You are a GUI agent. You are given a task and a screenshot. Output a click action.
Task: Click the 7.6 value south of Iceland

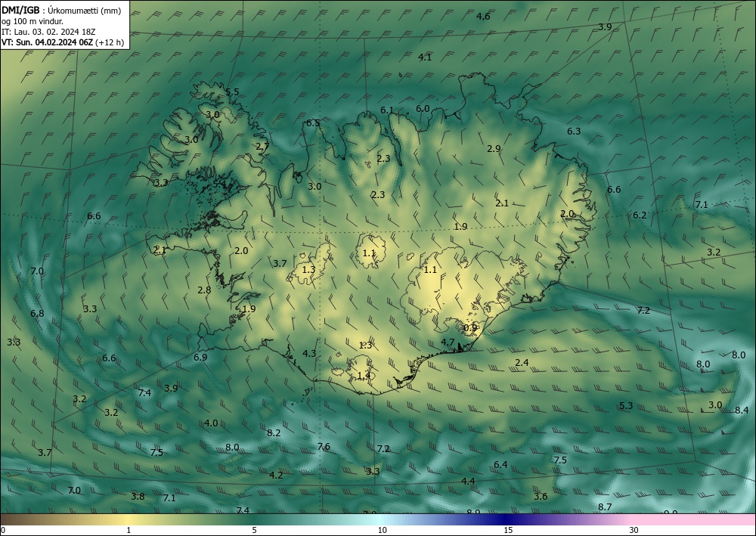(324, 447)
